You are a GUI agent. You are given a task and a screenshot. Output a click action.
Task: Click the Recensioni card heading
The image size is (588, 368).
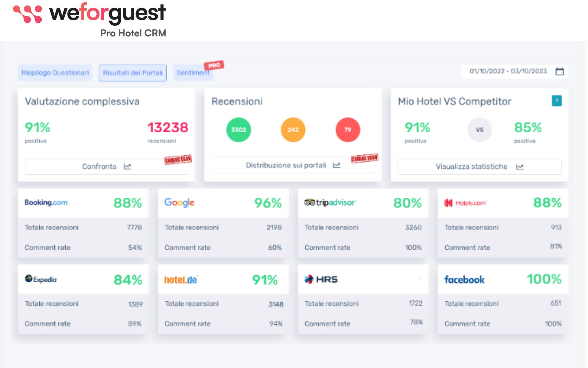point(237,101)
